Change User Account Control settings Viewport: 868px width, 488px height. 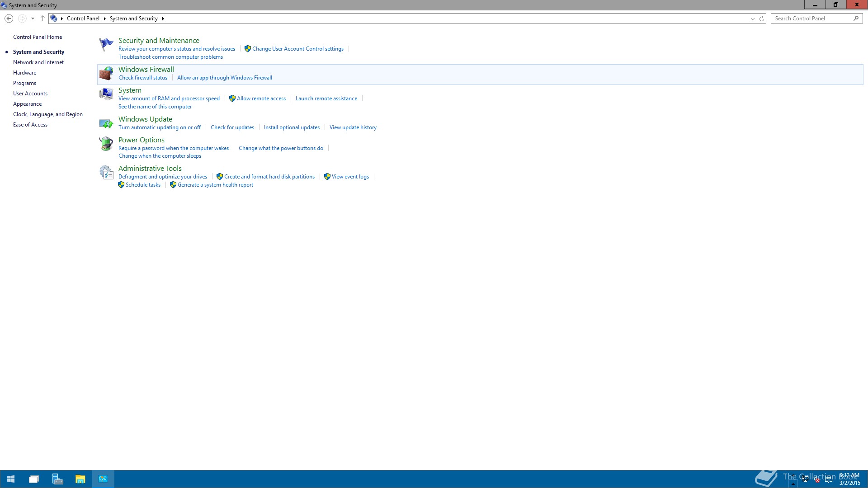[x=298, y=49]
